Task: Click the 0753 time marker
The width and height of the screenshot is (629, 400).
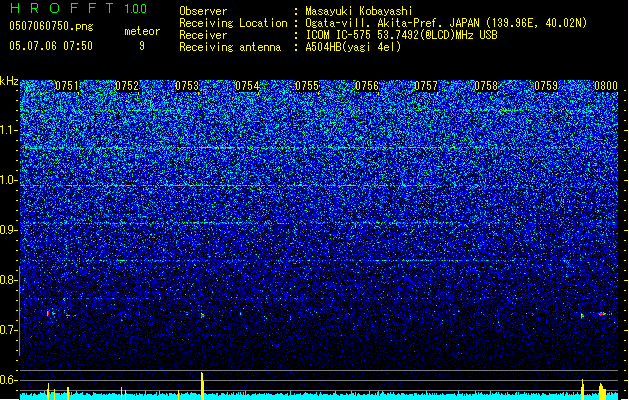Action: pyautogui.click(x=187, y=86)
